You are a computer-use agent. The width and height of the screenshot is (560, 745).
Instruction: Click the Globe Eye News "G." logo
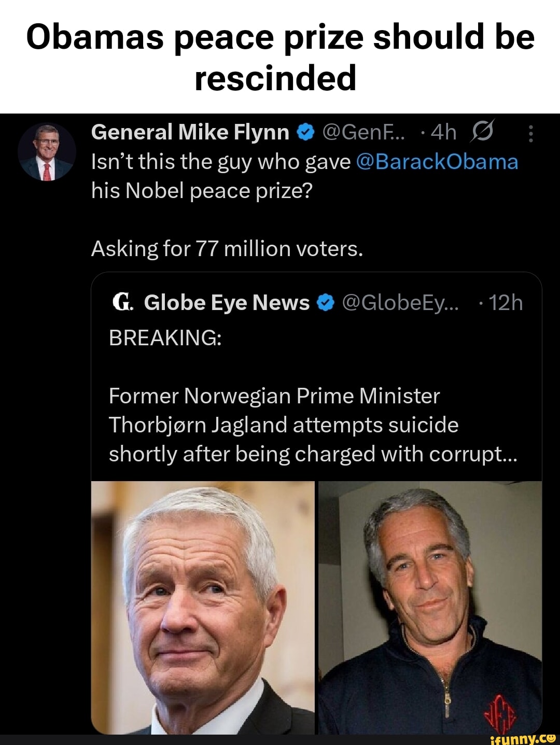[122, 302]
